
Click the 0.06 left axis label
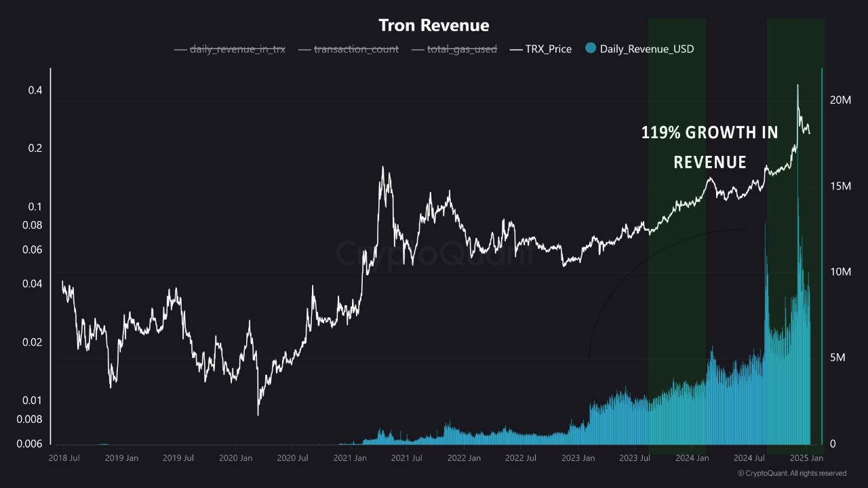(33, 249)
